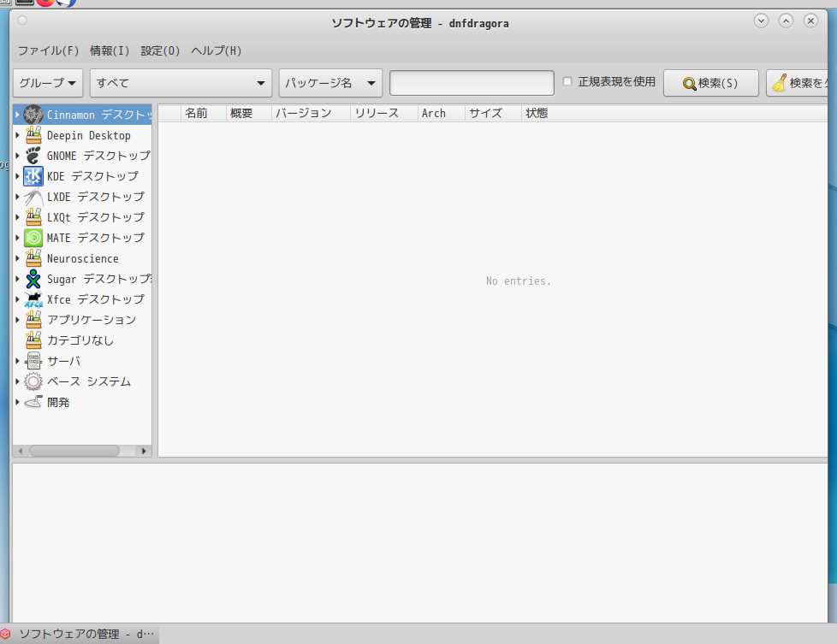The height and width of the screenshot is (644, 837).
Task: Select Neuroscience label in group tree
Action: coord(83,259)
